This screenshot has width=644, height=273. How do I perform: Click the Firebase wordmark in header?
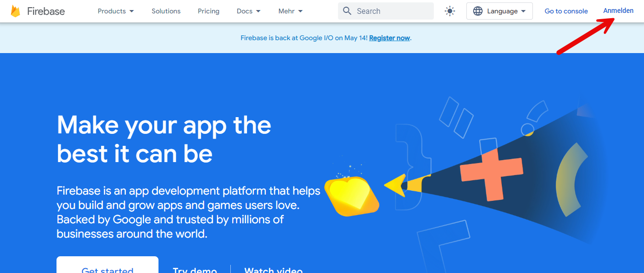(x=46, y=11)
